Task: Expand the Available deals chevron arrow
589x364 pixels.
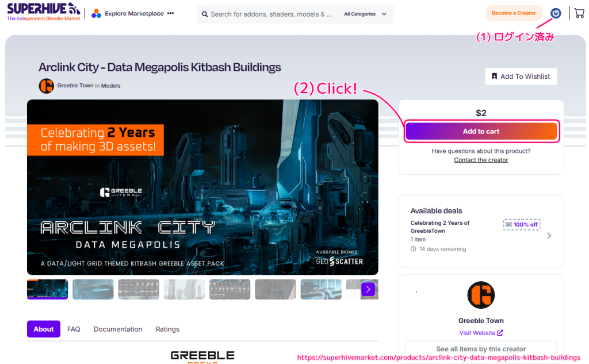Action: point(549,235)
